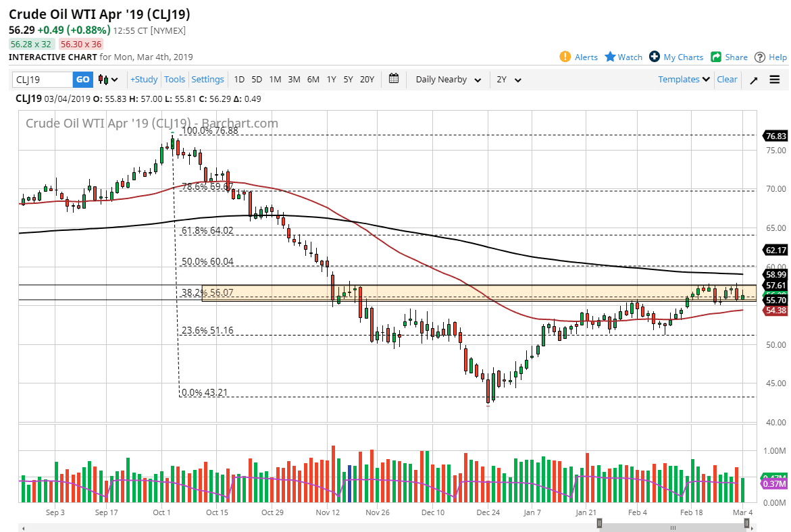Image resolution: width=791 pixels, height=532 pixels.
Task: Click the green Share icon
Action: (x=716, y=57)
